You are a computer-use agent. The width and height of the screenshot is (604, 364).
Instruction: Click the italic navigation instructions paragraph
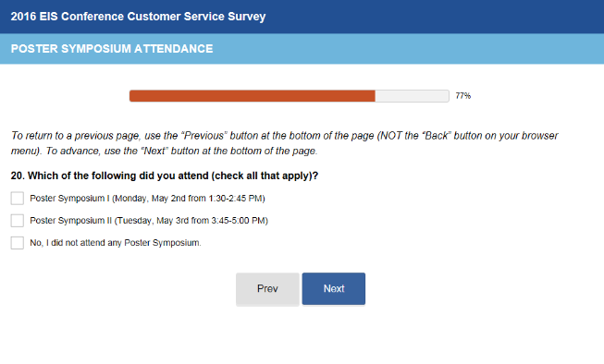284,143
